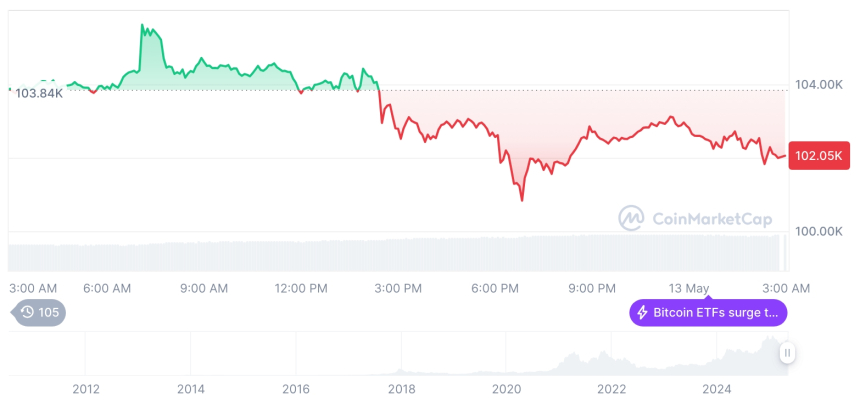Click the 6:00 PM time axis label

[495, 288]
